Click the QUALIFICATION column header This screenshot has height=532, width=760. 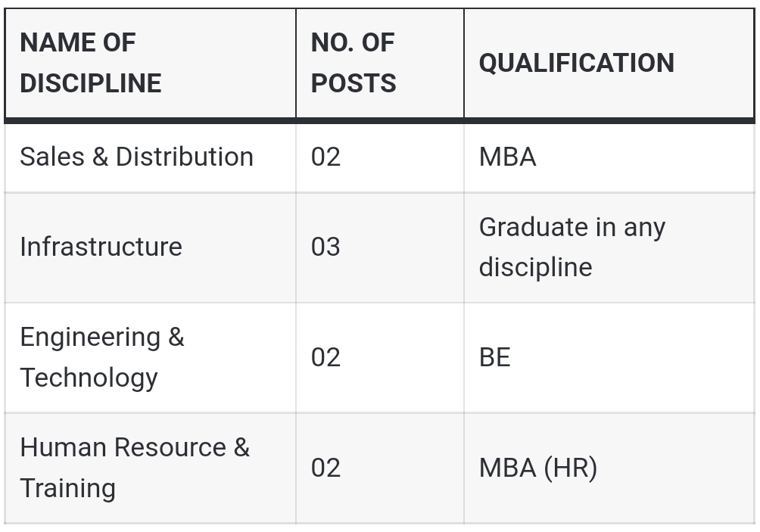[x=576, y=63]
